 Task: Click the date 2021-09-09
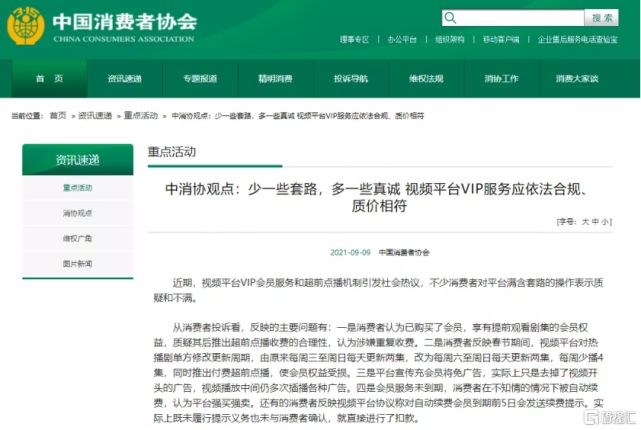[x=350, y=253]
